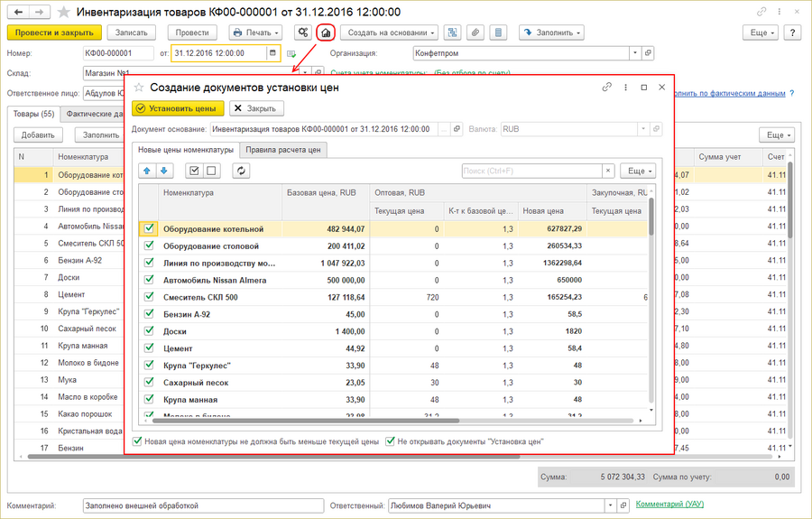Screen dimensions: 812x519
Task: Toggle Не открывать документы Установка цен
Action: (x=390, y=441)
